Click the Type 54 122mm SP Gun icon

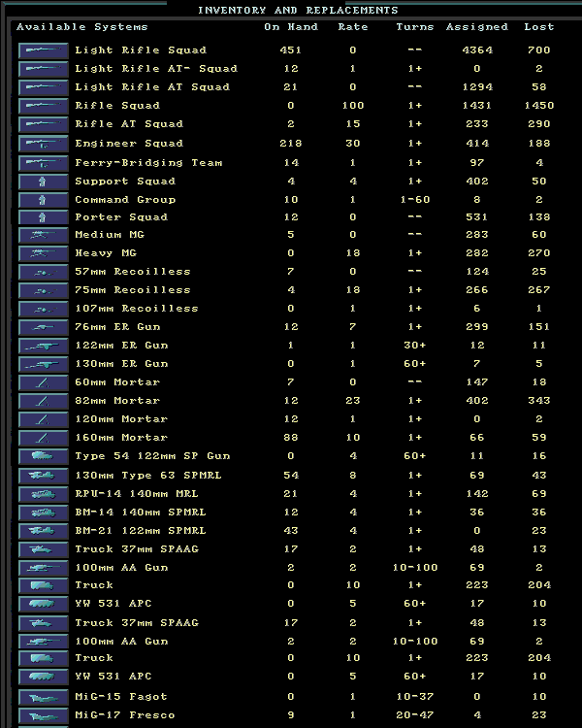click(44, 456)
